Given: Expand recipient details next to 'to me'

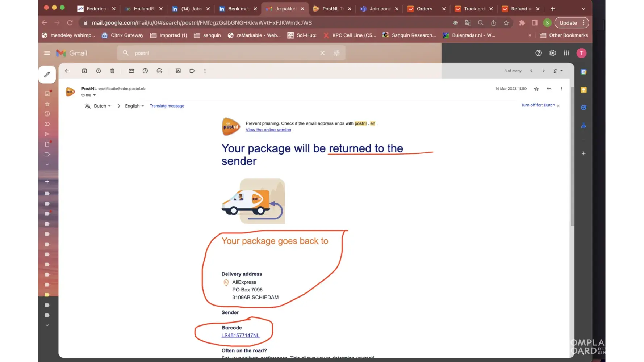Looking at the screenshot, I should (95, 95).
